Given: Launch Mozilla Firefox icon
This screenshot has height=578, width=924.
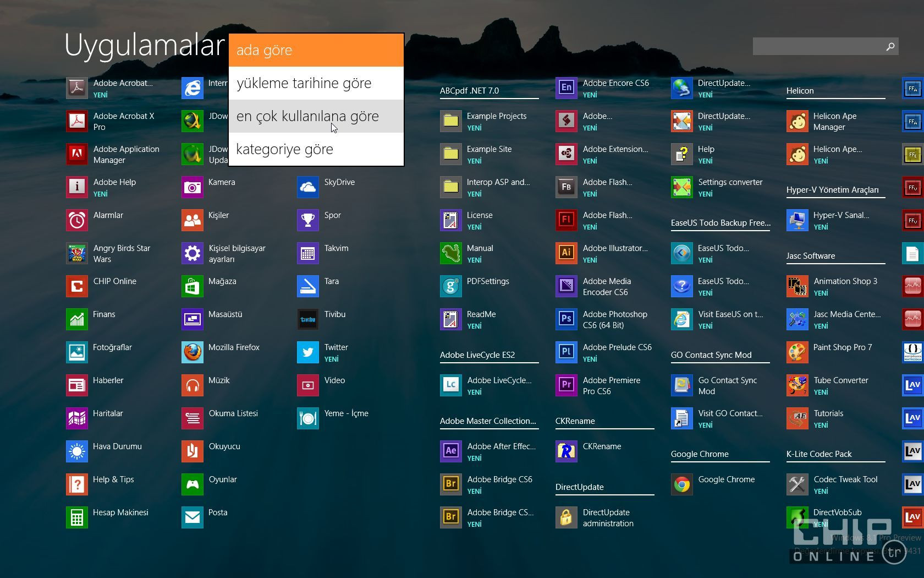Looking at the screenshot, I should tap(193, 352).
